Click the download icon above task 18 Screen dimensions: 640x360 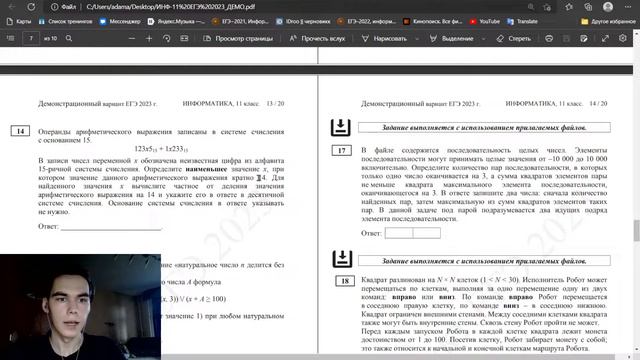pyautogui.click(x=342, y=259)
